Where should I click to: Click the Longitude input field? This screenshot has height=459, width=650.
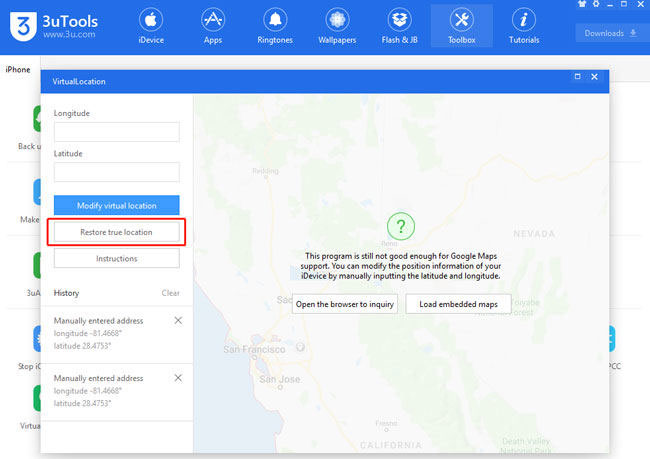116,132
